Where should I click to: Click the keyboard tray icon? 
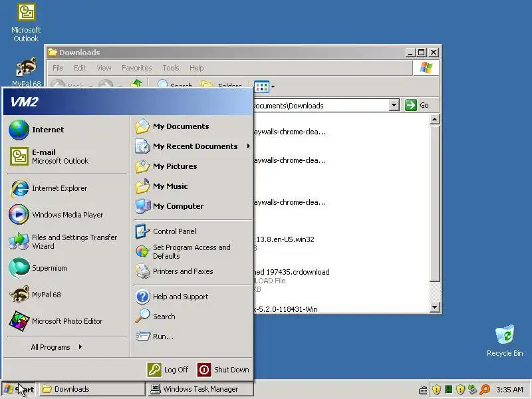click(423, 390)
